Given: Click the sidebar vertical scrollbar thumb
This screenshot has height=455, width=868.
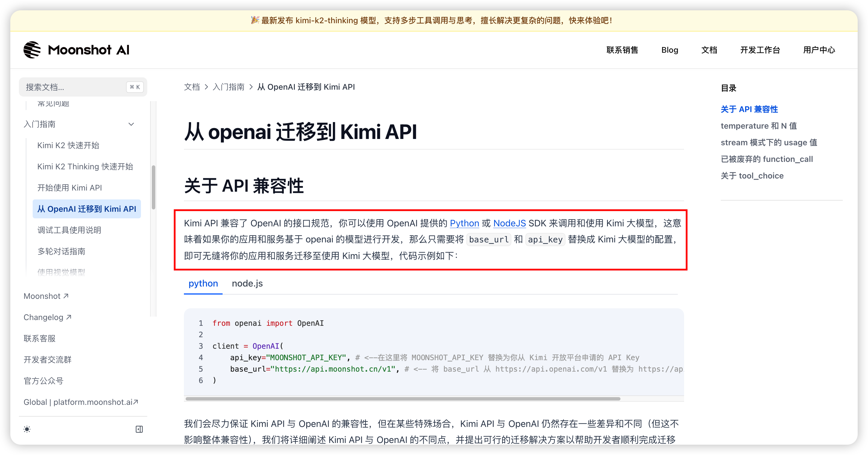Looking at the screenshot, I should [154, 187].
